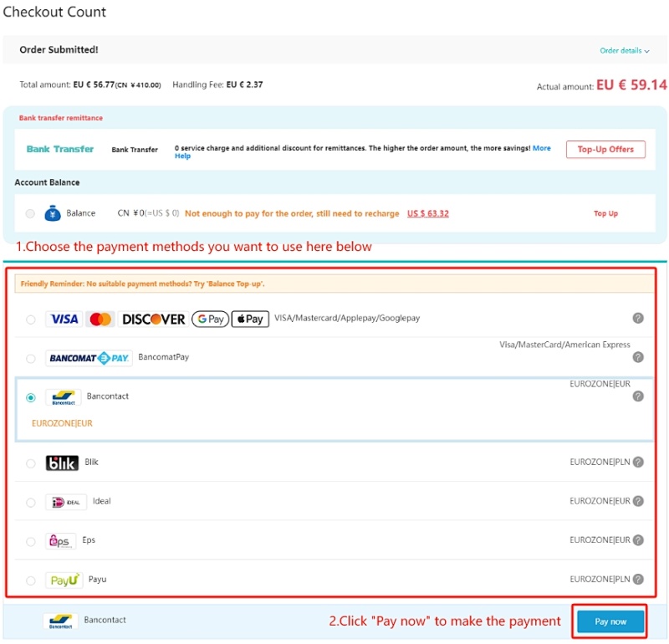Screen dimensions: 669x644
Task: Expand the Order details dropdown
Action: (x=624, y=50)
